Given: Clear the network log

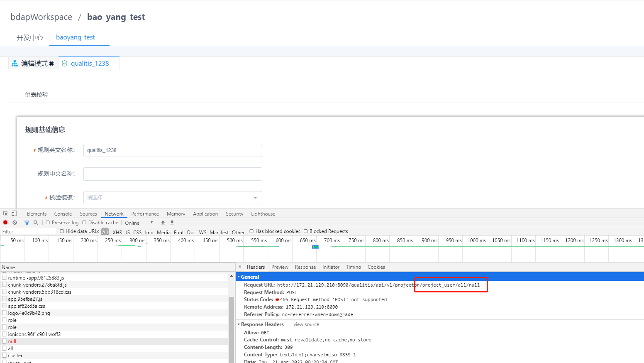Looking at the screenshot, I should point(15,223).
